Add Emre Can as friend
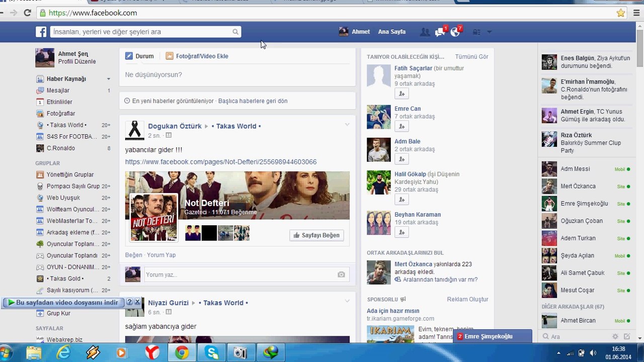 click(401, 126)
